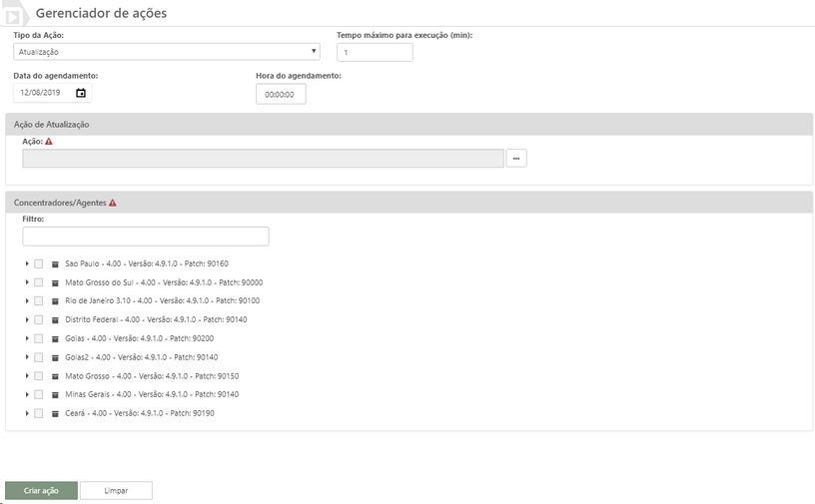Click the Criar ação button
The height and width of the screenshot is (504, 815).
(41, 490)
